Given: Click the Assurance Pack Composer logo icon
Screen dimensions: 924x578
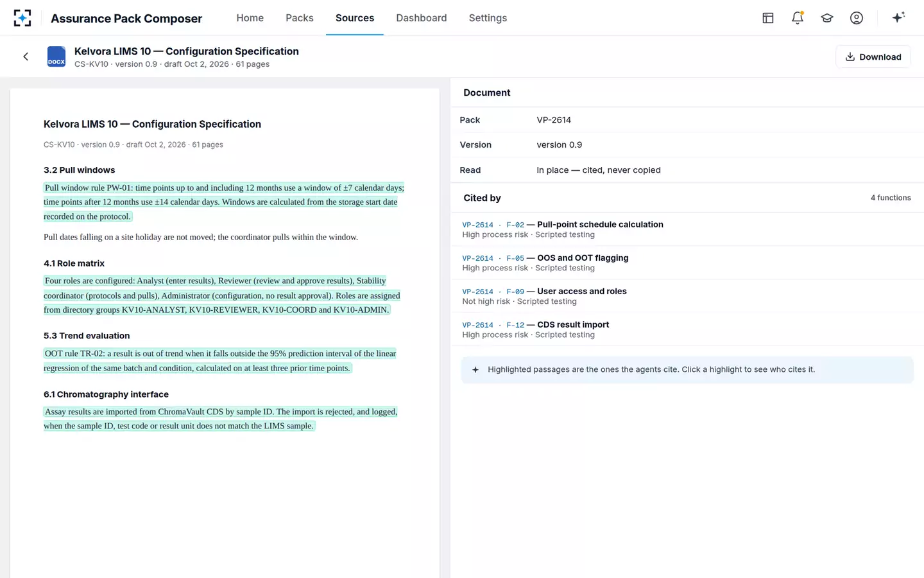Looking at the screenshot, I should (x=22, y=18).
